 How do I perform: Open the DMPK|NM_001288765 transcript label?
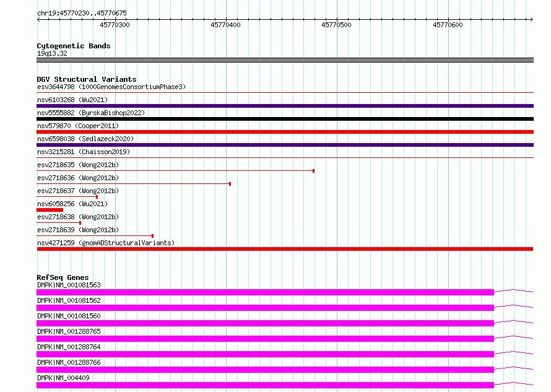(69, 331)
